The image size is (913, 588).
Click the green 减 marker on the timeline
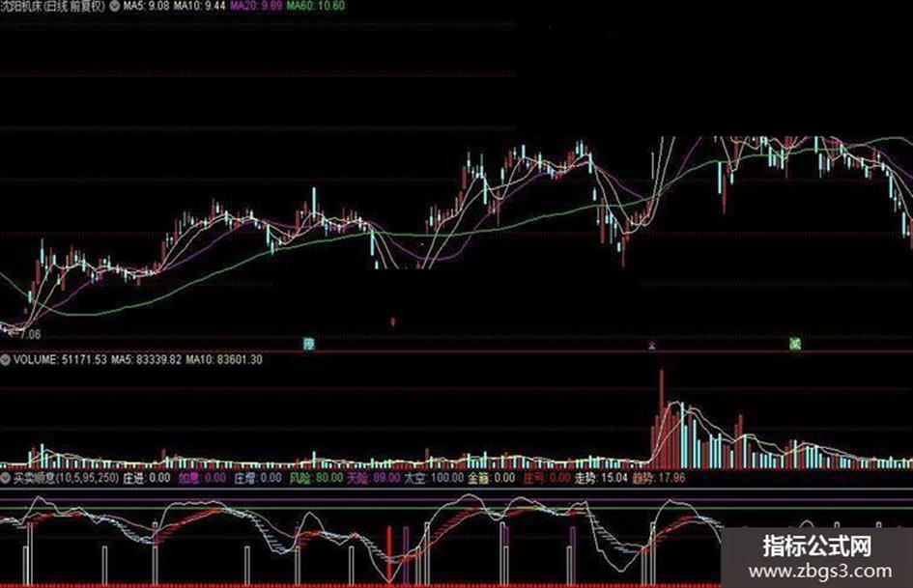[795, 344]
